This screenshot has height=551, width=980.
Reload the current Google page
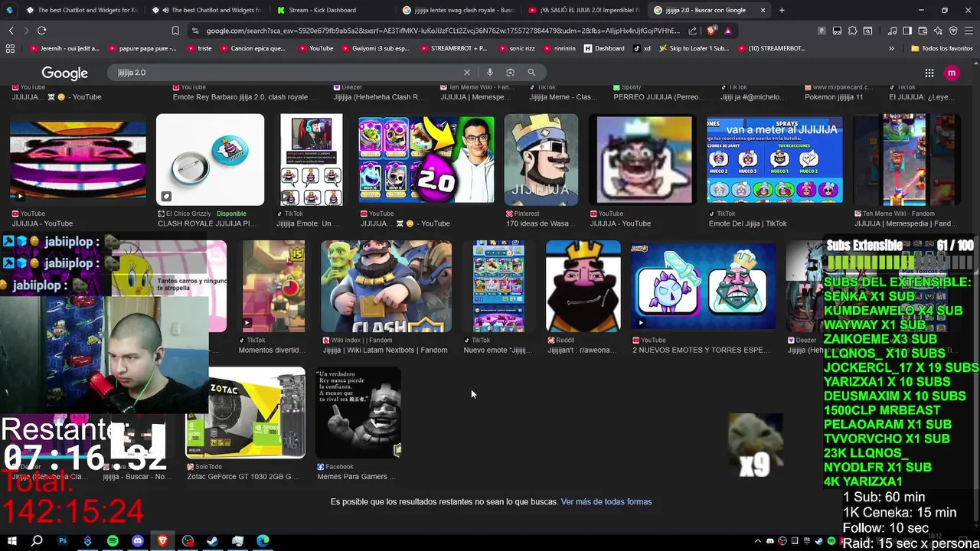click(x=41, y=31)
